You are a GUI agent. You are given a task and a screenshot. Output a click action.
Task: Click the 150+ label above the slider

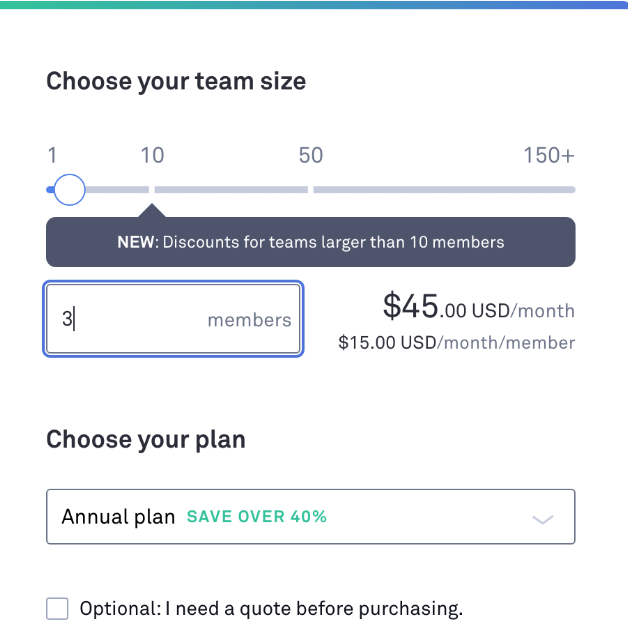click(x=549, y=155)
